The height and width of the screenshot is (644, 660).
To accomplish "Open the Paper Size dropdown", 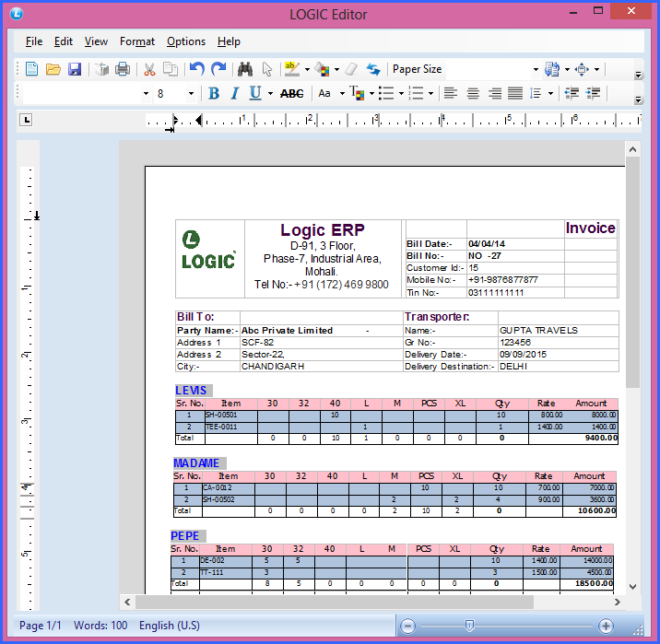I will click(x=536, y=69).
